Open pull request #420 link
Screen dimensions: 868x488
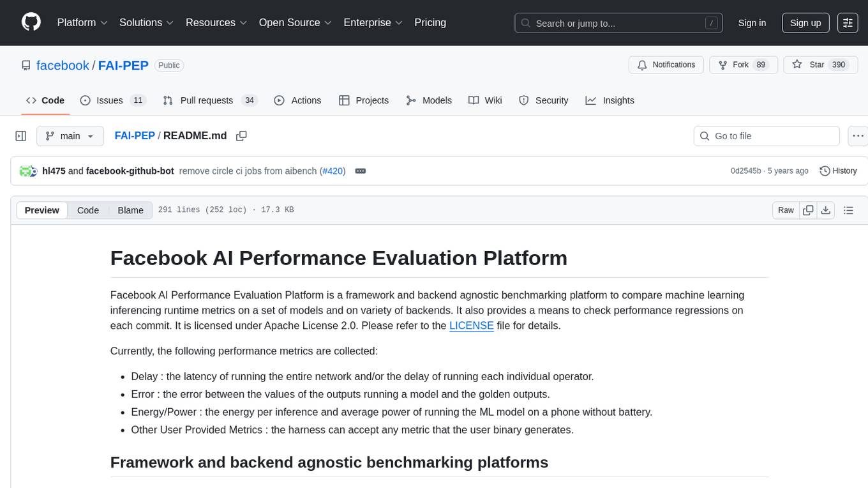[x=333, y=171]
